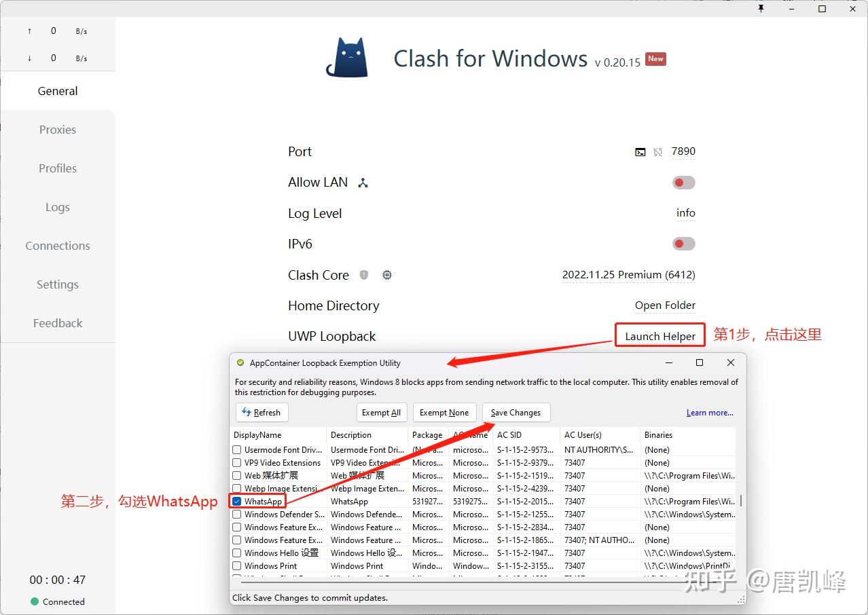Open the General tab in sidebar

pos(58,91)
